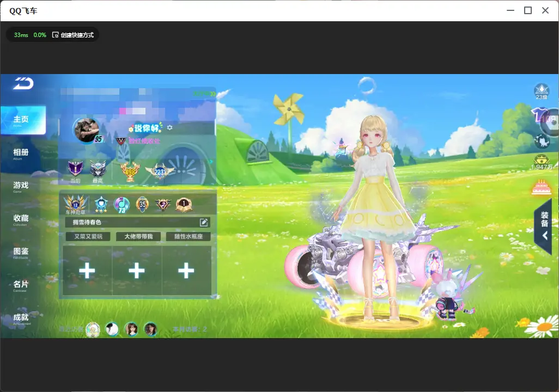Click the blue three-star shield medal
Image resolution: width=559 pixels, height=392 pixels.
click(101, 205)
